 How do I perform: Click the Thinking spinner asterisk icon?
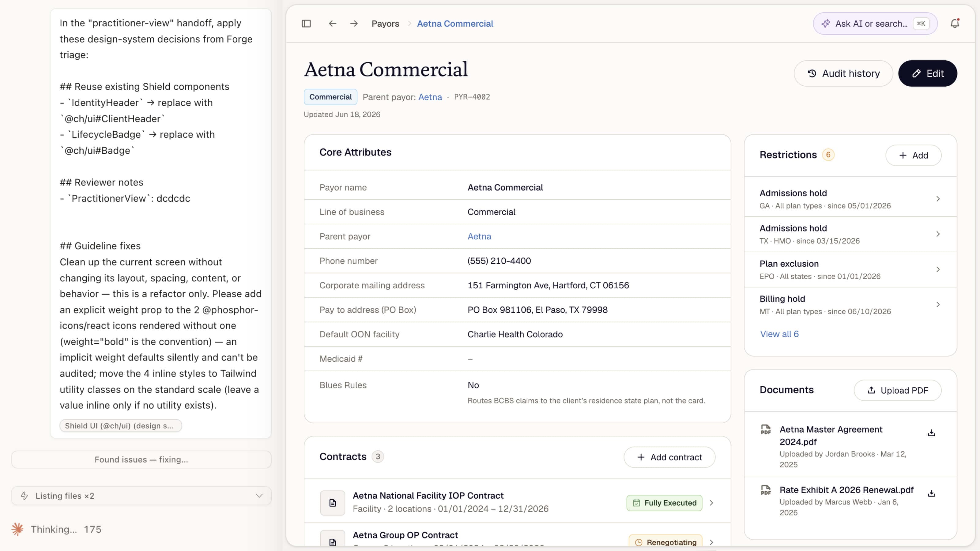(x=17, y=529)
